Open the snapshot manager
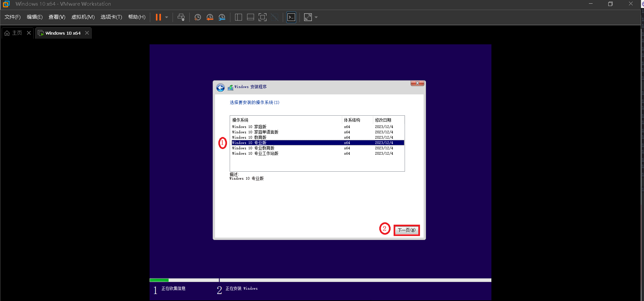Screen dimensions: 644x301 (x=222, y=17)
